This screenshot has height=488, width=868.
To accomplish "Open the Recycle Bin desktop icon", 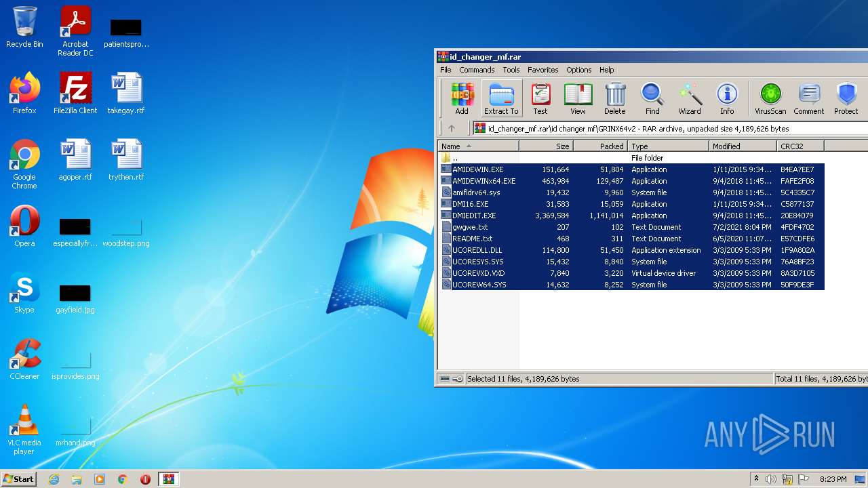I will point(24,27).
